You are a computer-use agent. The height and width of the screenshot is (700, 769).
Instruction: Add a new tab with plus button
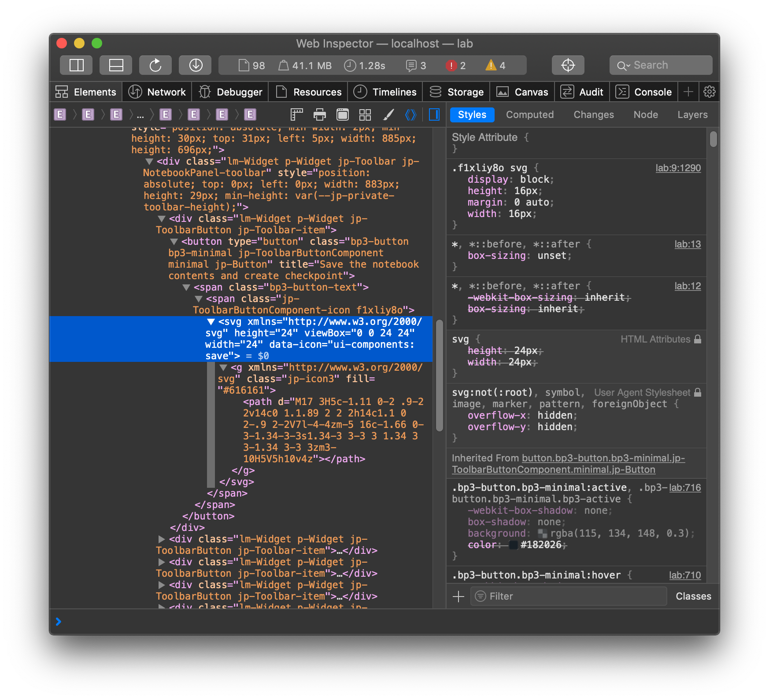click(688, 92)
